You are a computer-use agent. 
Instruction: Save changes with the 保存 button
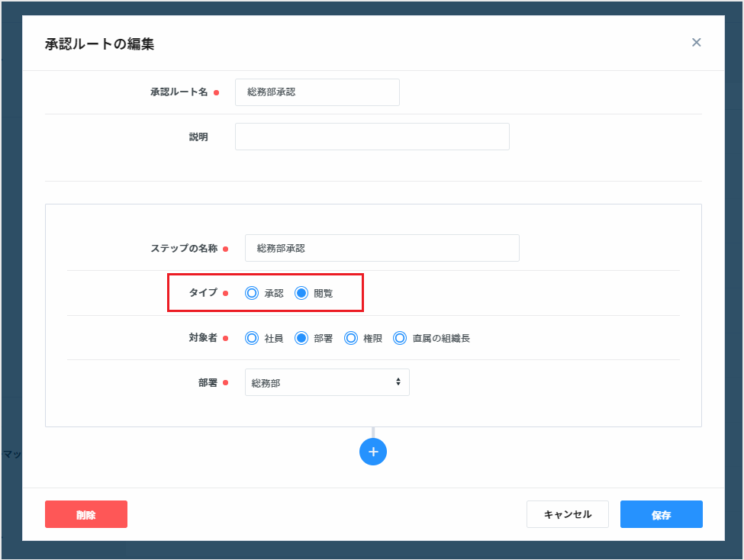pyautogui.click(x=661, y=514)
